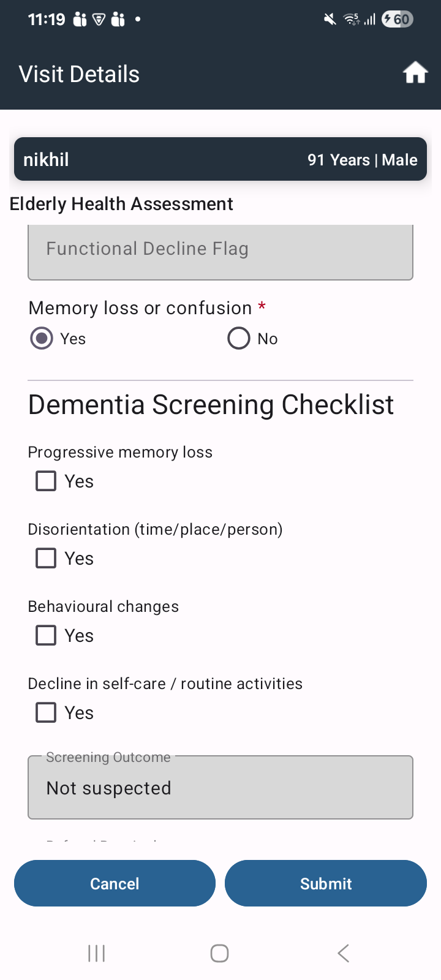Tap the Visit Details title
The width and height of the screenshot is (441, 980).
[79, 74]
